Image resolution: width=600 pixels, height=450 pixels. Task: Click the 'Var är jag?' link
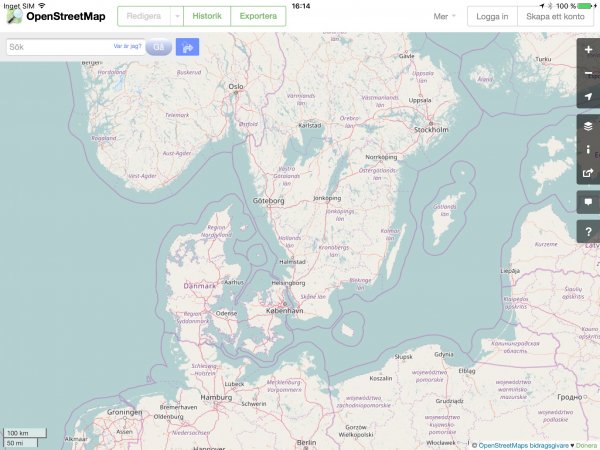tap(127, 46)
